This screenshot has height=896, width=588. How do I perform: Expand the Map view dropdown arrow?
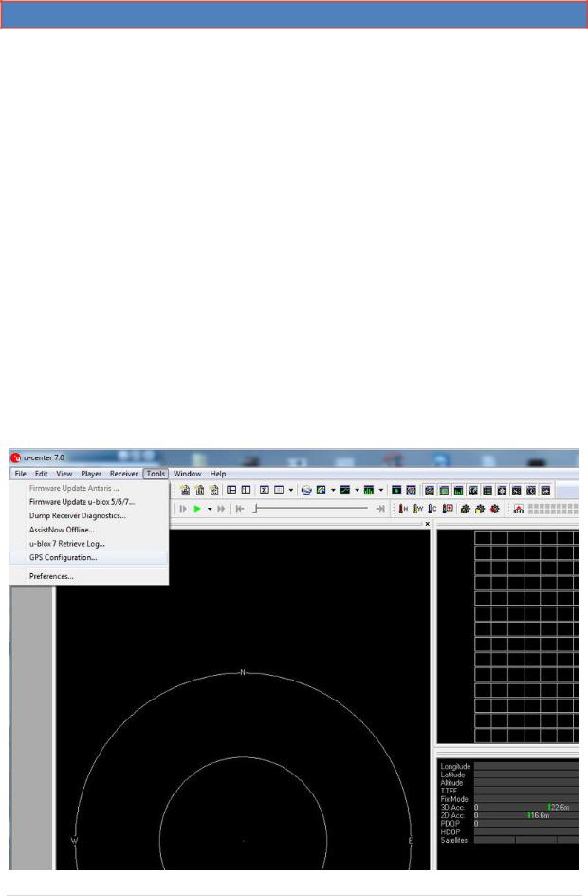333,491
